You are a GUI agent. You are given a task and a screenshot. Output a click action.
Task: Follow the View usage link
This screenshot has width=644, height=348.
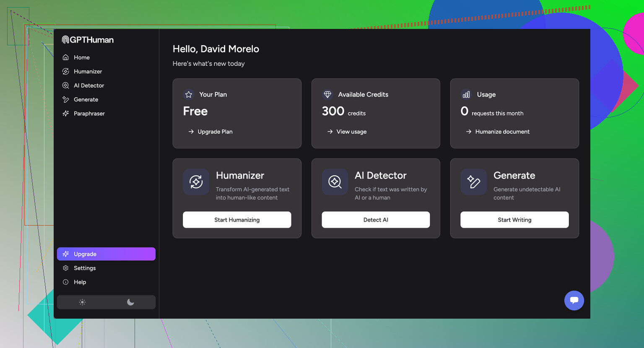[351, 132]
